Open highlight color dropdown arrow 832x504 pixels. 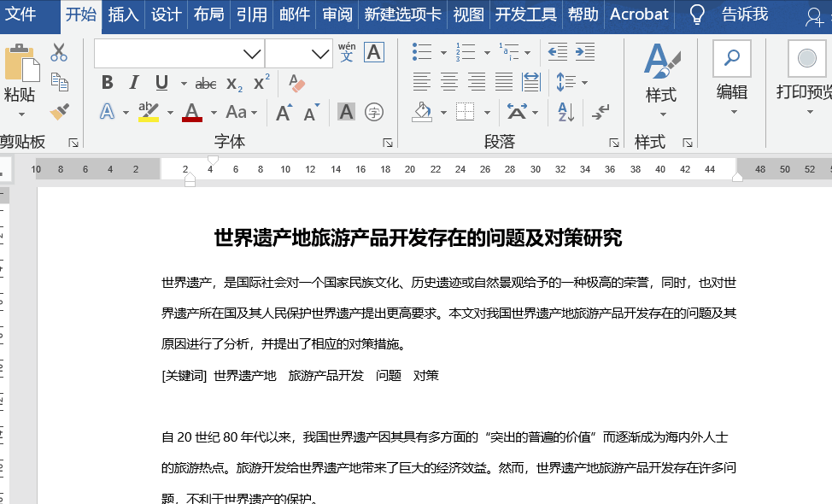click(x=170, y=113)
